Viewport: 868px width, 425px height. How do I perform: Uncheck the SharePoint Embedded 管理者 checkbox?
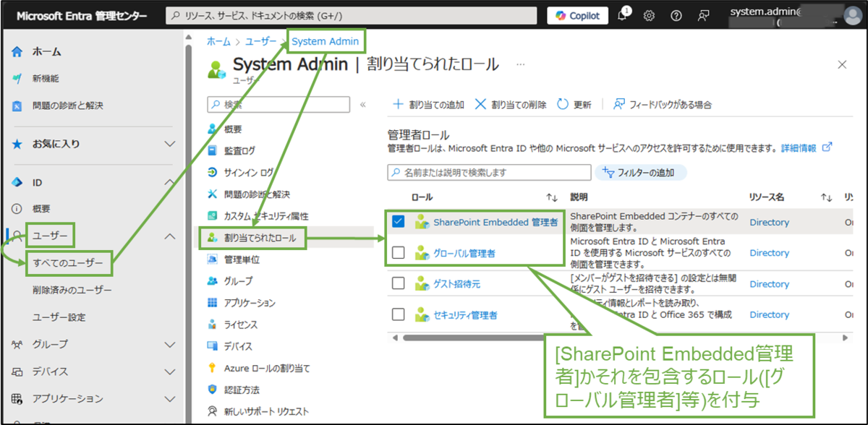[x=398, y=222]
